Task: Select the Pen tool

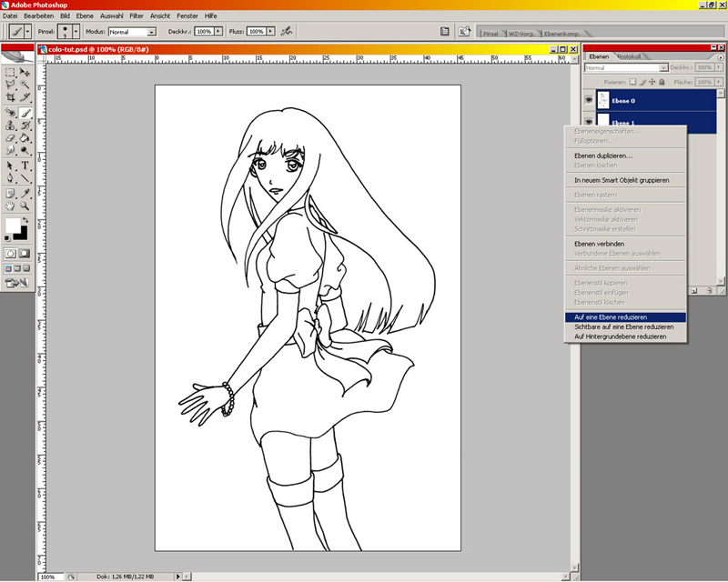Action: 10,177
